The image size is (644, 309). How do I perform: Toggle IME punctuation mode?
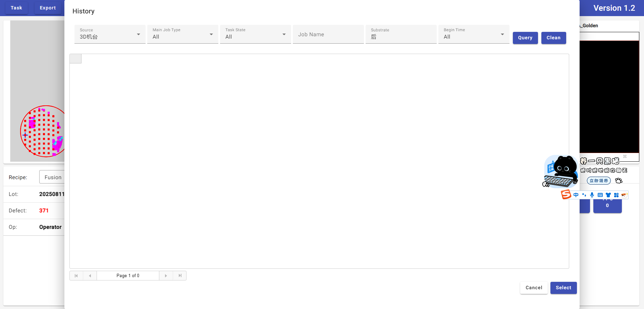584,195
